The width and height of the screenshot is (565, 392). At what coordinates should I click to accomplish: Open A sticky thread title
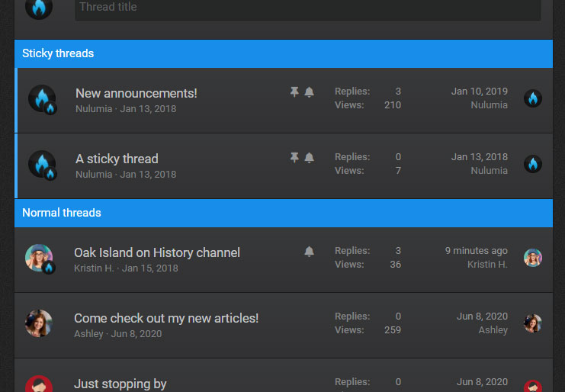[x=117, y=159]
